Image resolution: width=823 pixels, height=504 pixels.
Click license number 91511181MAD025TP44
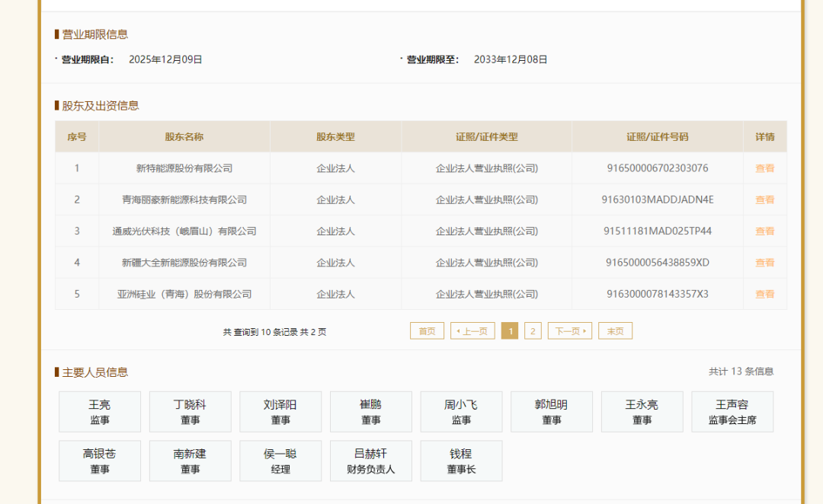(x=657, y=231)
